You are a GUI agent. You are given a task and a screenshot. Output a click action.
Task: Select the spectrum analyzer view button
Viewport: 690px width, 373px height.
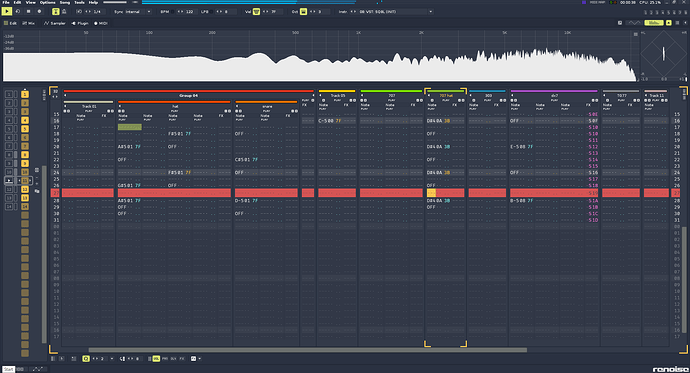[653, 22]
